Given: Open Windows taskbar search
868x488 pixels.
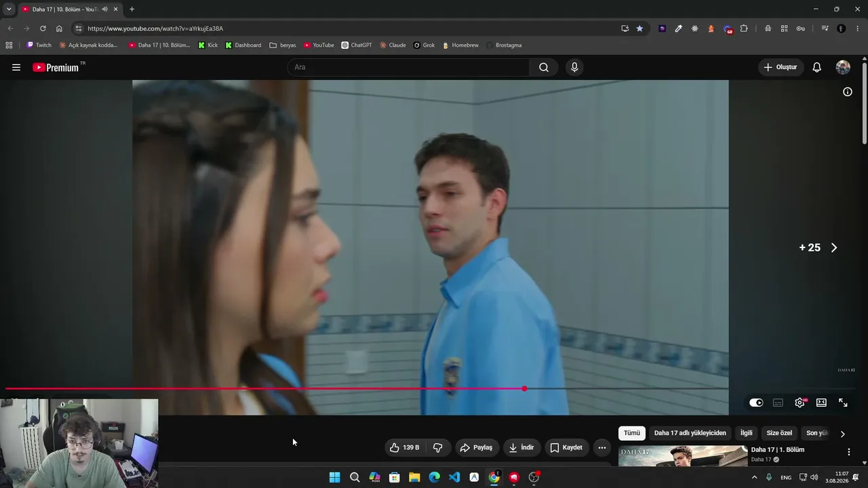Looking at the screenshot, I should [x=355, y=477].
